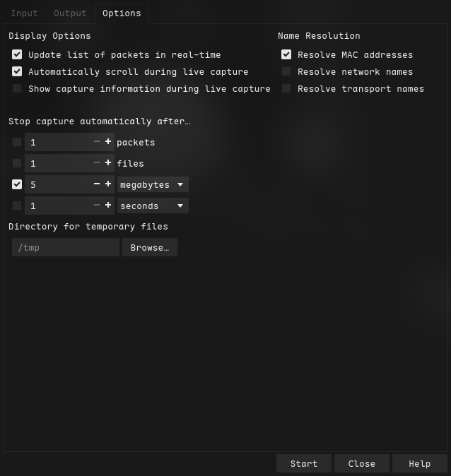Screen dimensions: 451x476
Task: Increase the files count with plus
Action: [x=108, y=163]
